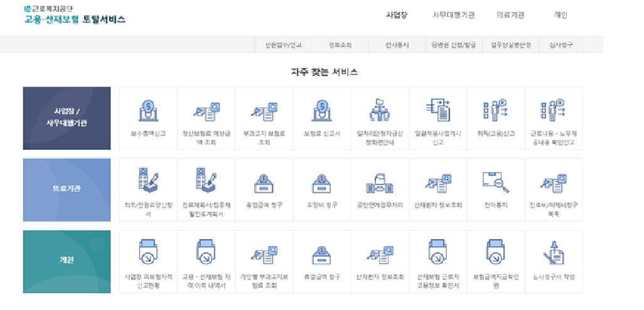Open 진료계획서/집중재활진료계획서 icon
644x310 pixels.
coord(206,180)
